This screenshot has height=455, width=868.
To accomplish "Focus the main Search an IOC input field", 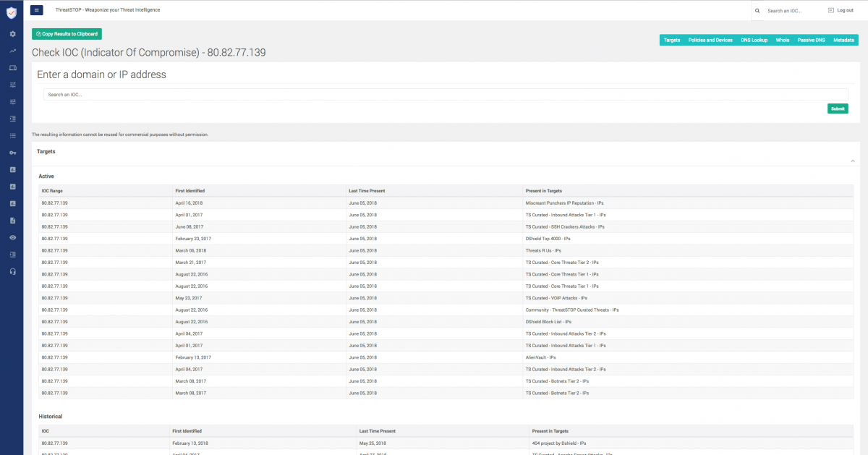I will click(445, 94).
